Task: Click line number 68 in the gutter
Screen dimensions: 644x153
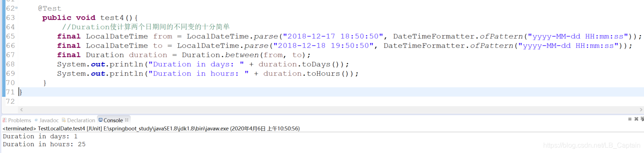Action: (x=10, y=64)
